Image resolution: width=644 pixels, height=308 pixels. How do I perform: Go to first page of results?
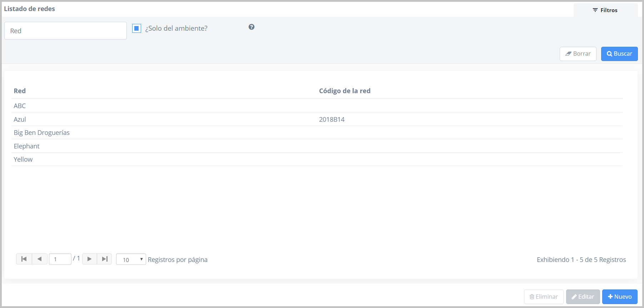pos(24,259)
